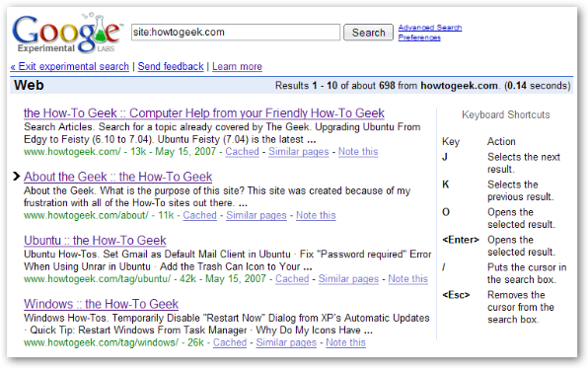Open Ubuntu :: the How-To Geek result

pos(95,240)
